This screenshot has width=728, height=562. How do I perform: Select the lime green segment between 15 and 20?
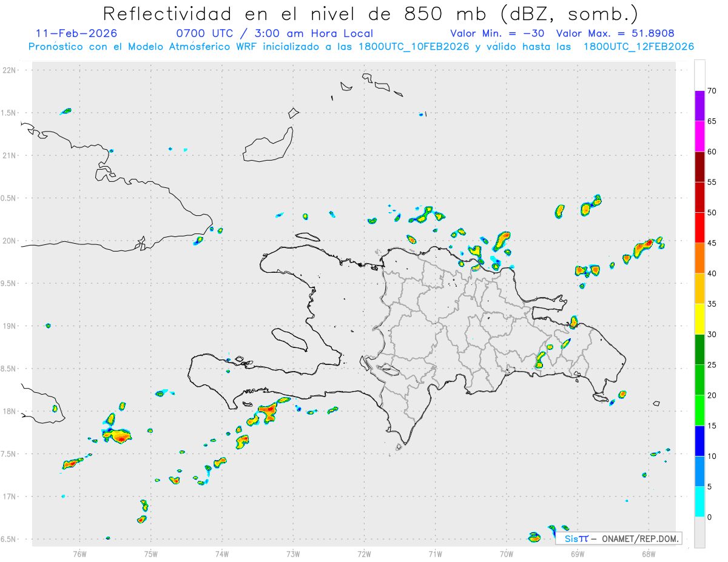(699, 410)
